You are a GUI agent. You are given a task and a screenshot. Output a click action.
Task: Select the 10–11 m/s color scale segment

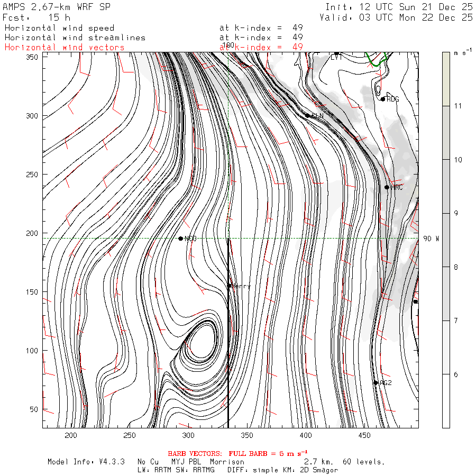446,133
